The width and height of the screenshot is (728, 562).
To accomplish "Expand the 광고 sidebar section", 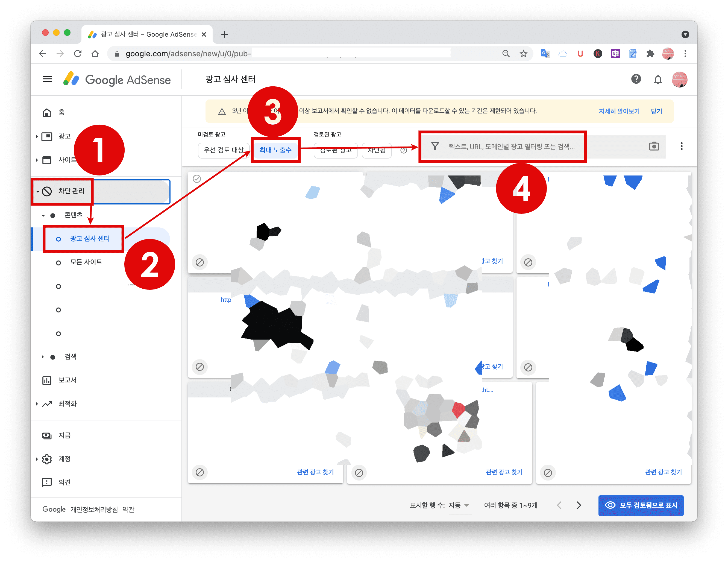I will click(x=37, y=136).
